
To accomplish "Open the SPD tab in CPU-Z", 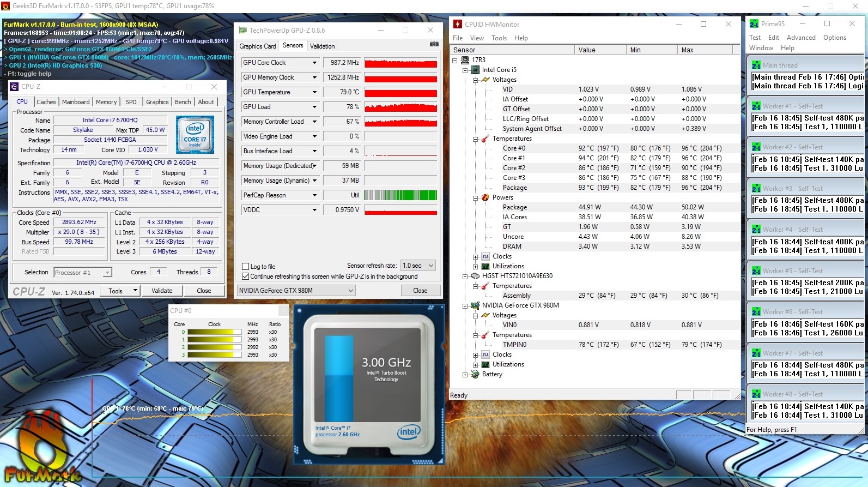I will pos(131,102).
